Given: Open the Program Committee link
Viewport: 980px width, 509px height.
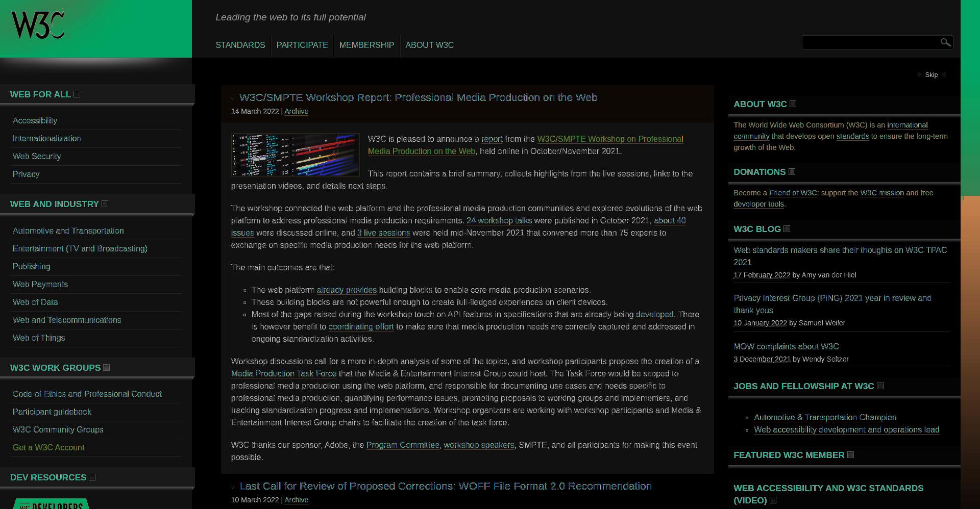Looking at the screenshot, I should [x=403, y=445].
